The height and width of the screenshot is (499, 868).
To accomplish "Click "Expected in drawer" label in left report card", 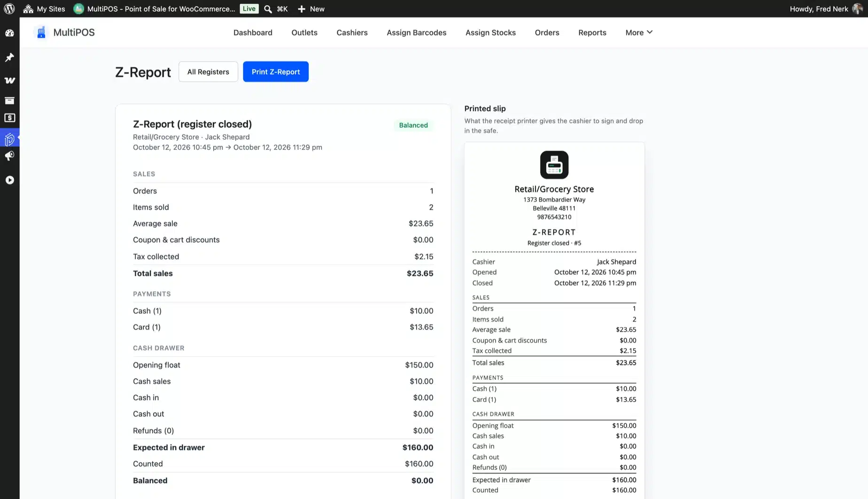I will [169, 447].
